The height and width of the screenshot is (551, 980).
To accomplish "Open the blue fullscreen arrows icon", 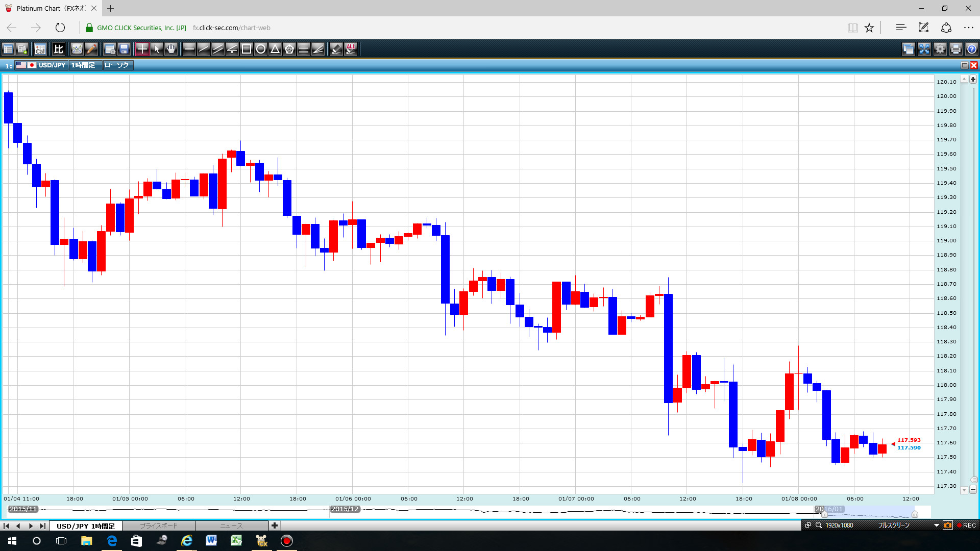I will click(x=924, y=49).
